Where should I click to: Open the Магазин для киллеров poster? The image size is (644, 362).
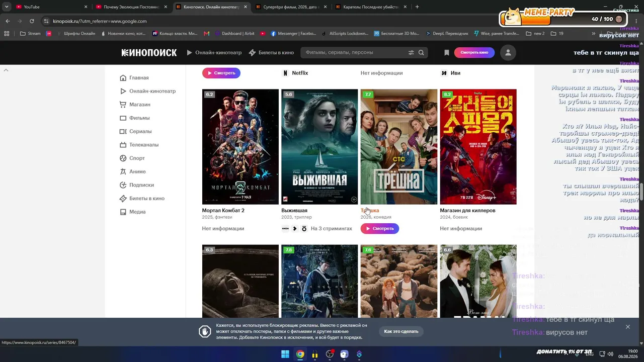[478, 147]
